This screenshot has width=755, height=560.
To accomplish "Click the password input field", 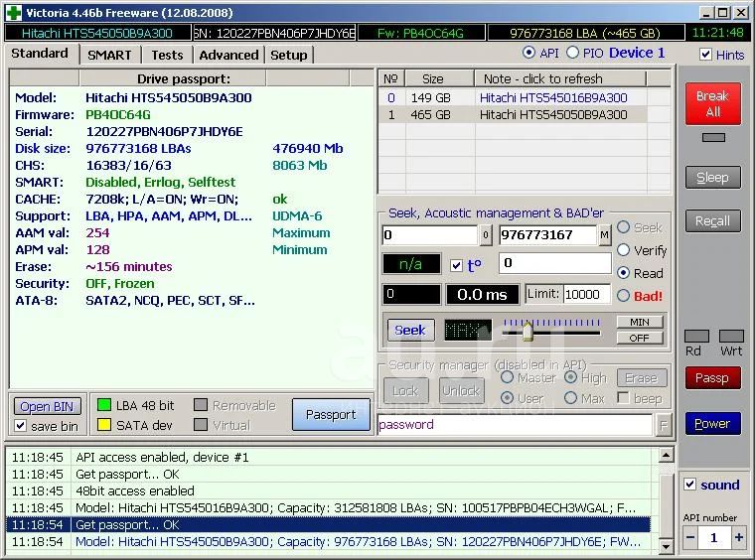I will [515, 425].
